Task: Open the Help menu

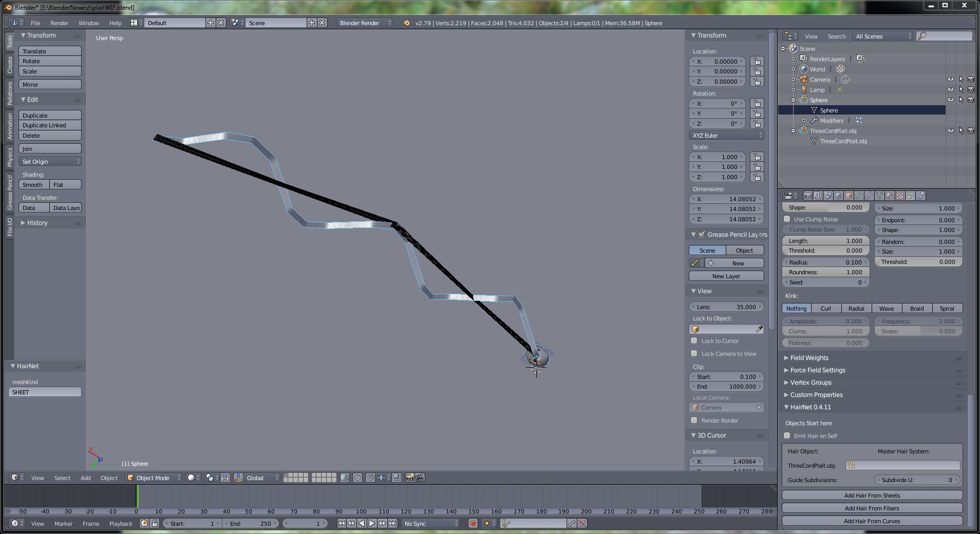Action: click(115, 23)
